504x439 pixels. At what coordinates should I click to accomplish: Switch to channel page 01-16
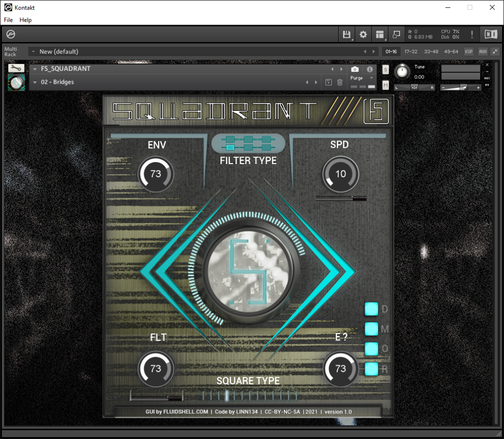pyautogui.click(x=391, y=52)
